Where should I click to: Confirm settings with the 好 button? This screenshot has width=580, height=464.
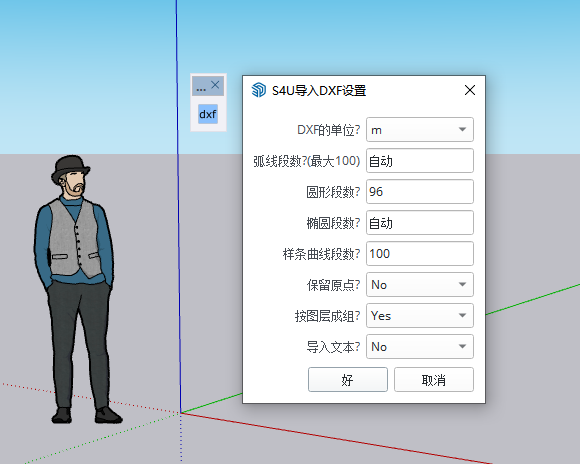pyautogui.click(x=348, y=380)
